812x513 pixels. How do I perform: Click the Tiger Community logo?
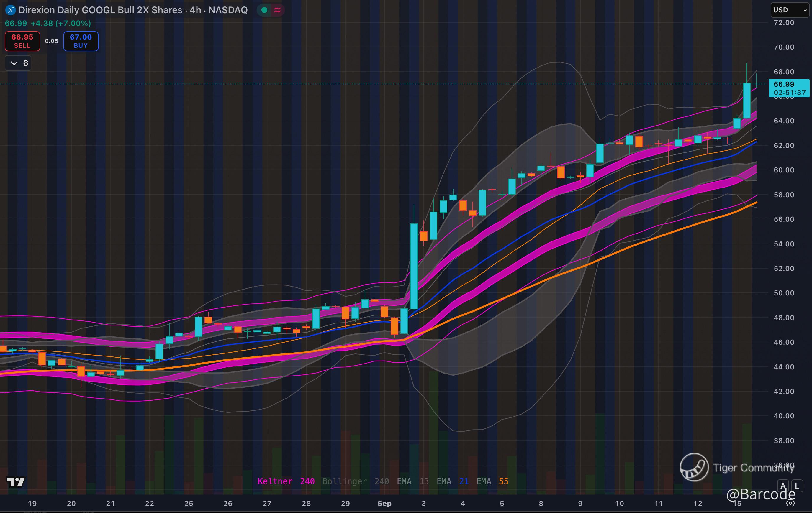[x=694, y=467]
